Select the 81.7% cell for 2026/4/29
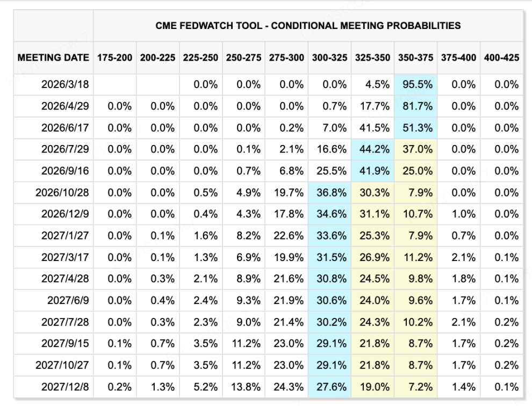The width and height of the screenshot is (532, 406). (x=415, y=106)
